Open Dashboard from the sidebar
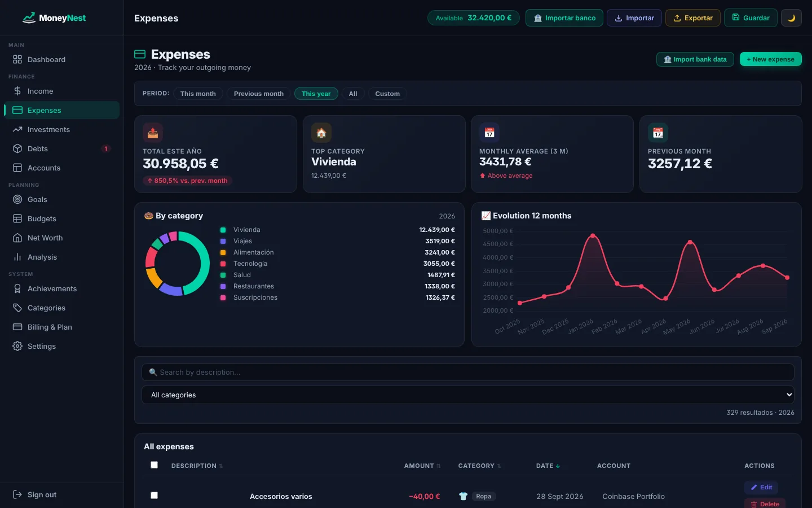 point(62,59)
